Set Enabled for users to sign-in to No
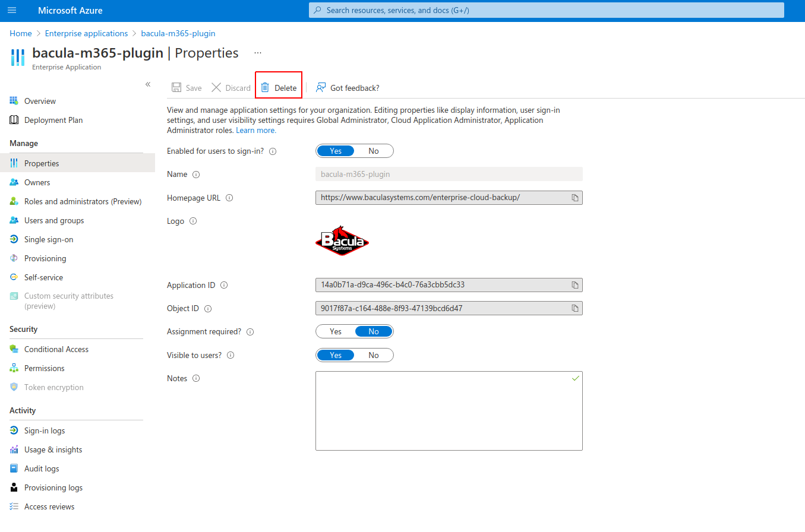This screenshot has height=532, width=805. [x=374, y=151]
